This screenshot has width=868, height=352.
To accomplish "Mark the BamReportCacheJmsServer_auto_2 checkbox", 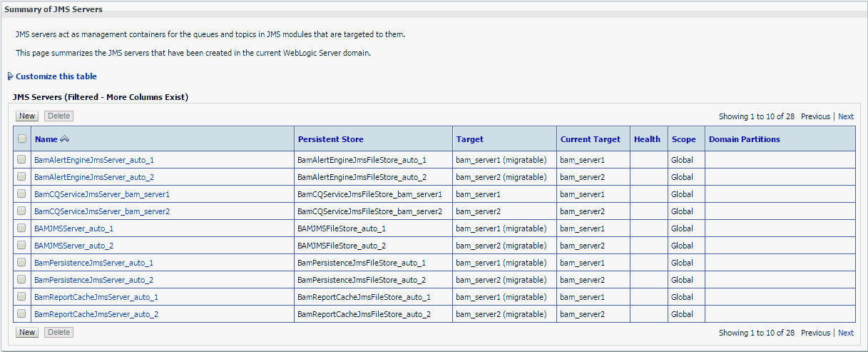I will click(x=22, y=314).
